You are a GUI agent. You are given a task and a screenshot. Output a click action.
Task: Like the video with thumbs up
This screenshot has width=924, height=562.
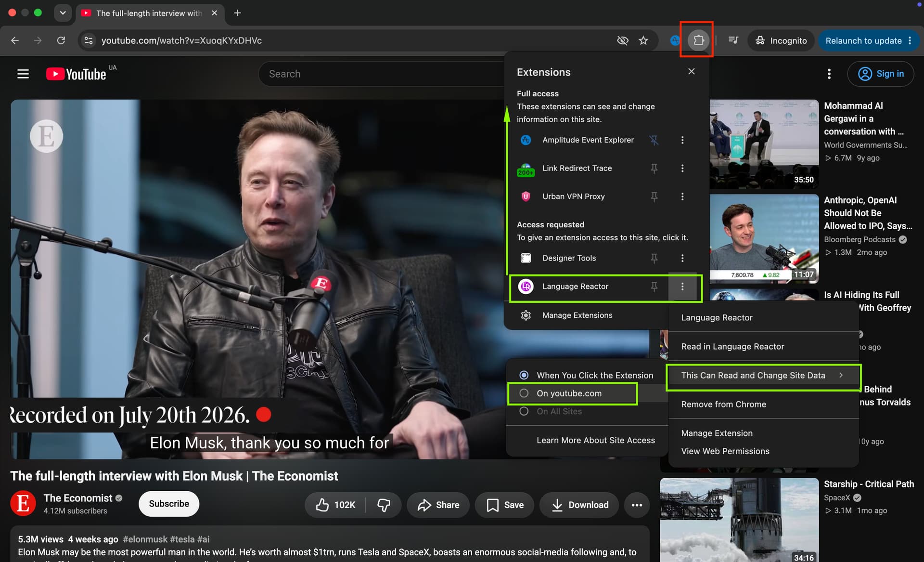(x=335, y=505)
